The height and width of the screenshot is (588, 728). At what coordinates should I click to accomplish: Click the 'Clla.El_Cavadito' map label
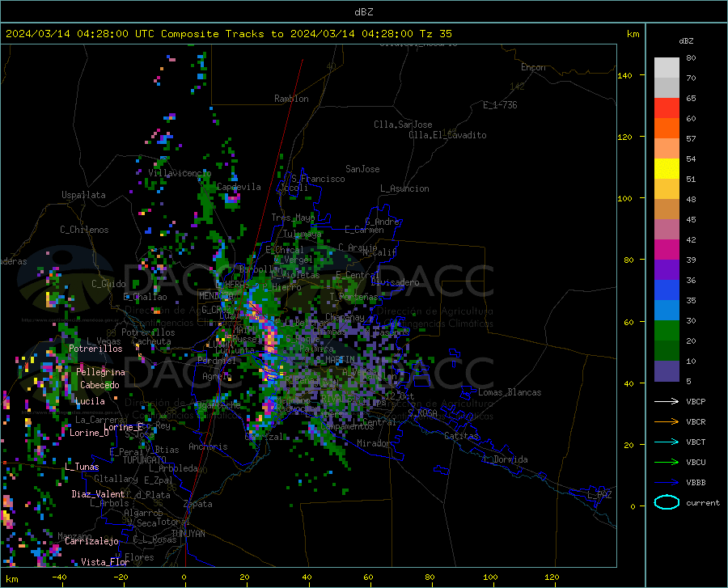tap(447, 135)
